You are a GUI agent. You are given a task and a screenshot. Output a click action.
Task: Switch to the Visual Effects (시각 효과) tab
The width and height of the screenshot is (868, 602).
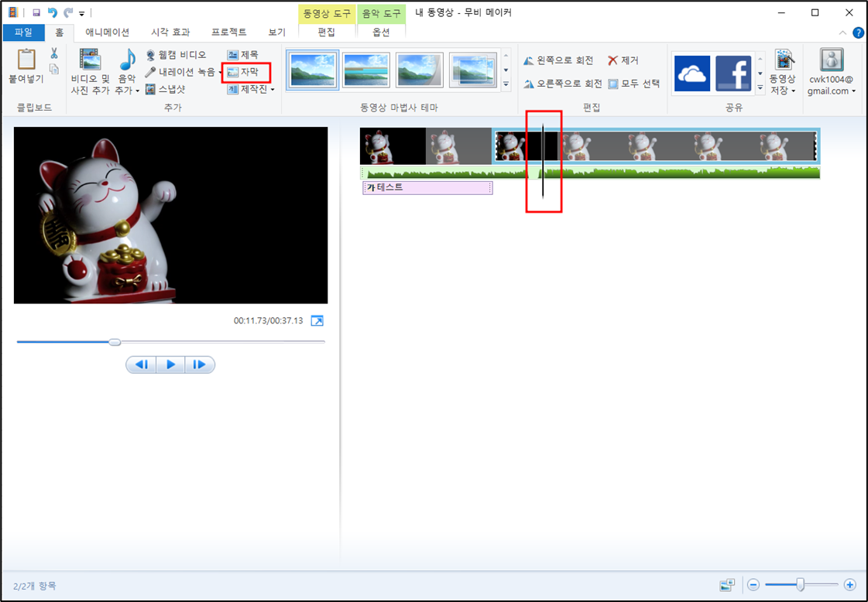(x=170, y=32)
